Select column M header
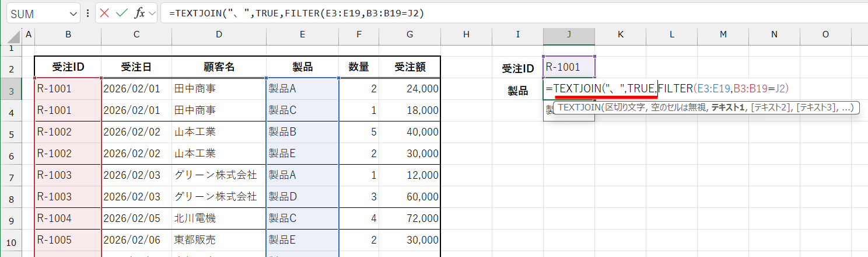The image size is (868, 257). (723, 34)
